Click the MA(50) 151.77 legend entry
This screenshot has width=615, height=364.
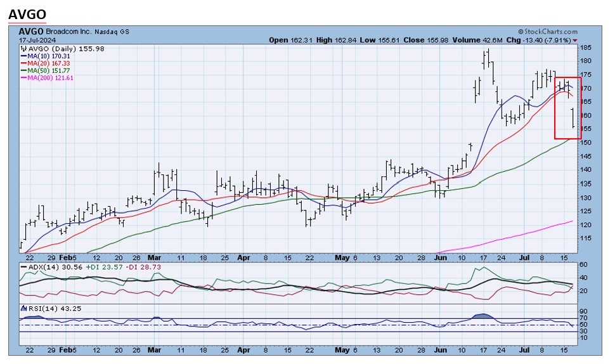click(x=45, y=70)
